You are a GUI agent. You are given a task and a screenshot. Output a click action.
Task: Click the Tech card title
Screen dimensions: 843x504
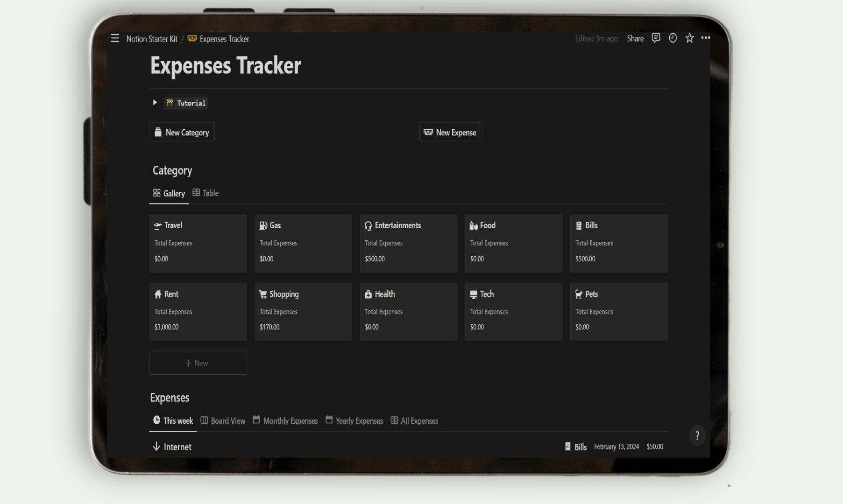[487, 294]
